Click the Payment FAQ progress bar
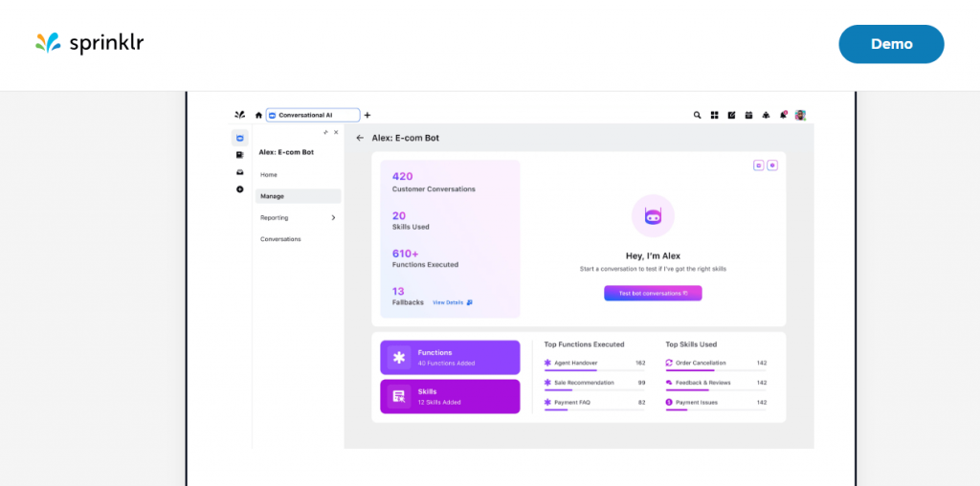The height and width of the screenshot is (486, 980). pyautogui.click(x=594, y=409)
